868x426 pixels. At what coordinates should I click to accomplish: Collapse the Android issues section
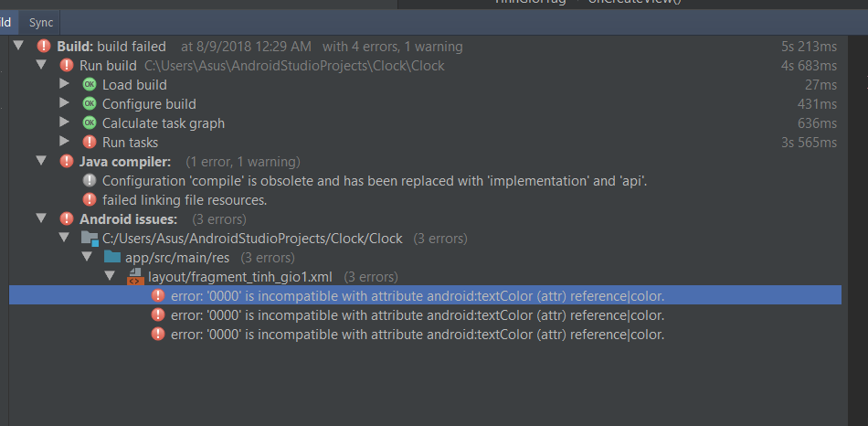41,218
